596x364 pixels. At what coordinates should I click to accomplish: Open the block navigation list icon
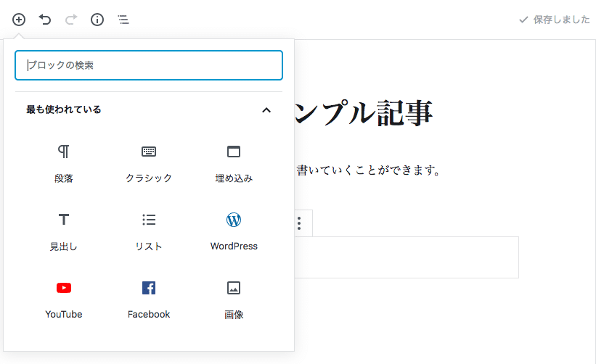(123, 20)
